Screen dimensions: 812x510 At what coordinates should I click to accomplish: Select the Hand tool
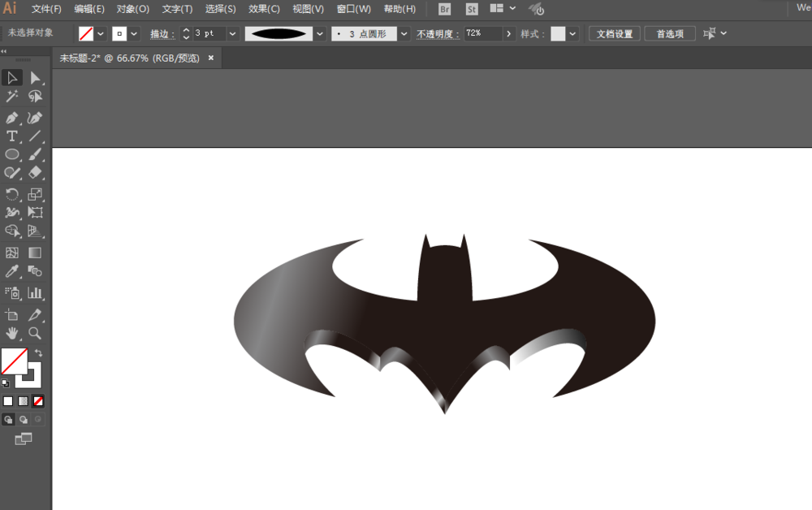click(x=12, y=333)
